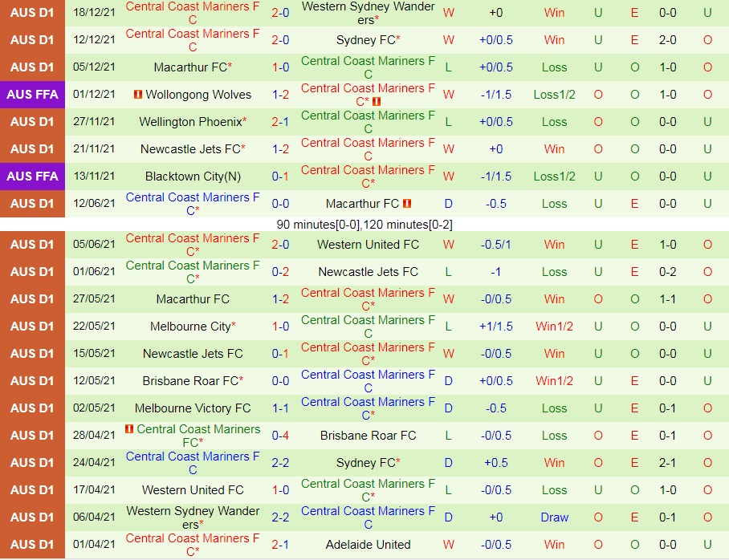Open the AUS FFA league label dated 13/11/21
The width and height of the screenshot is (729, 560).
(33, 177)
